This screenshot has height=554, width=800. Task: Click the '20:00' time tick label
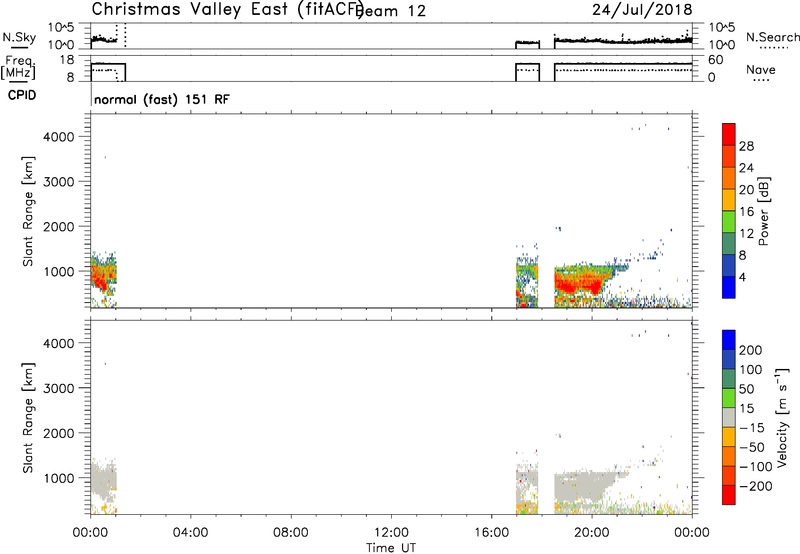click(x=591, y=533)
